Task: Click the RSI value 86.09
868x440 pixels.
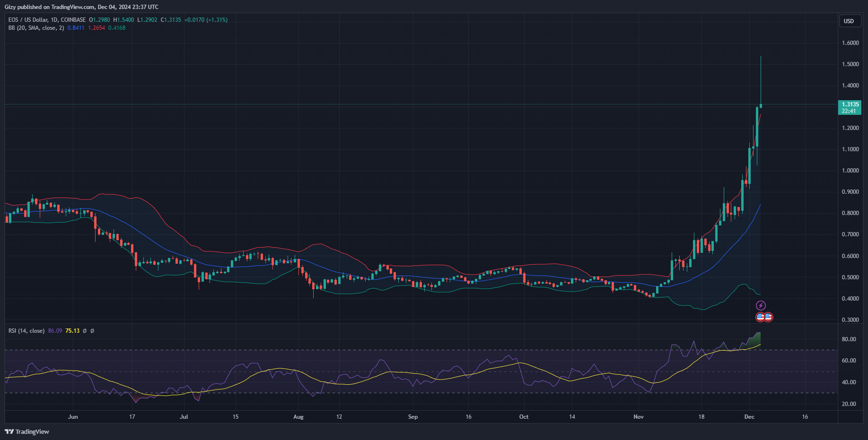Action: (x=55, y=331)
